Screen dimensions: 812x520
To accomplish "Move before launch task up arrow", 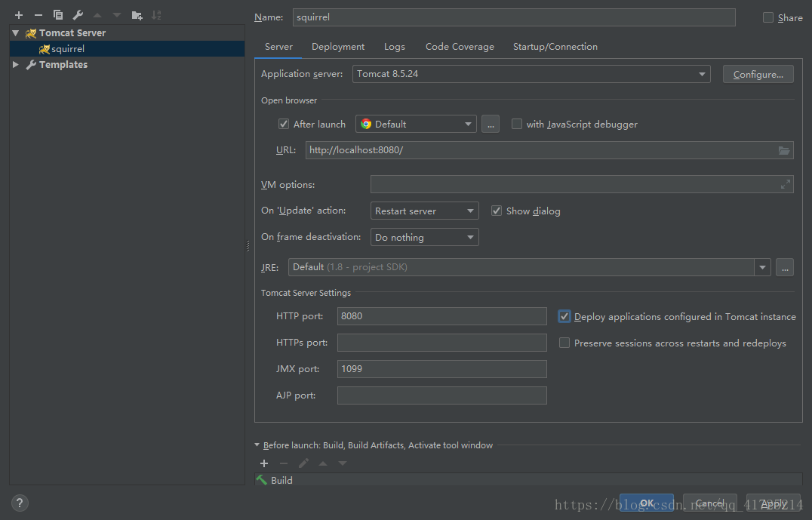I will click(x=323, y=463).
